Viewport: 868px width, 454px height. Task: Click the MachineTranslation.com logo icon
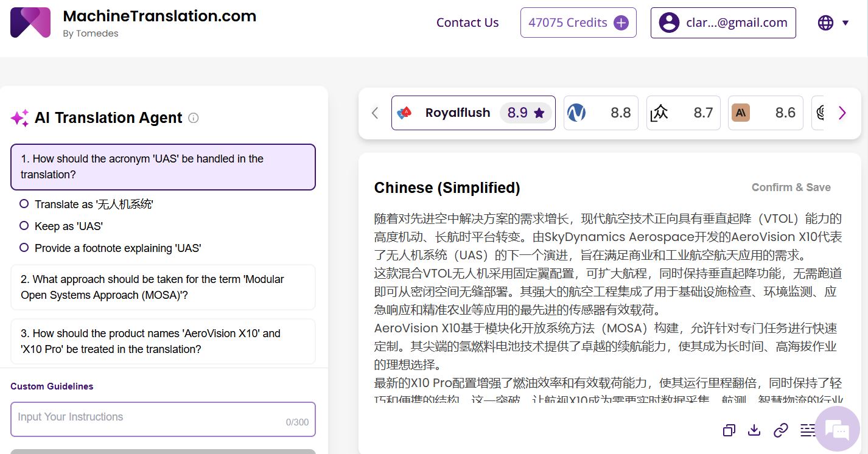point(30,23)
